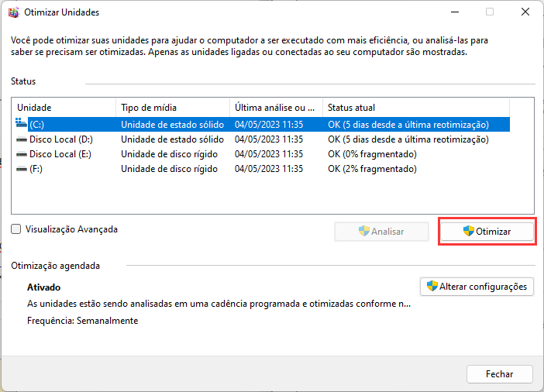Select the (C:) Windows drive icon
The image size is (544, 392).
21,124
